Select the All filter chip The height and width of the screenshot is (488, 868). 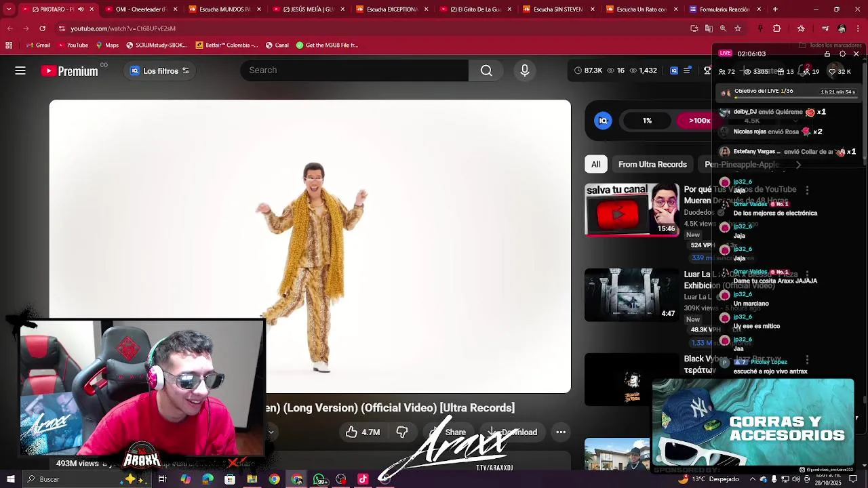click(x=595, y=164)
